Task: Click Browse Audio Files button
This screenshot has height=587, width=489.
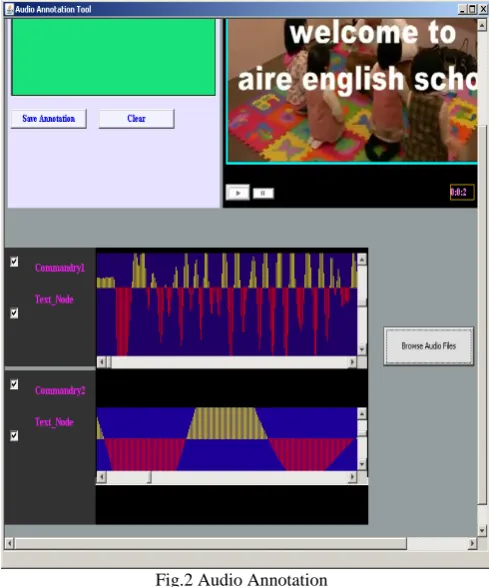Action: click(x=428, y=346)
